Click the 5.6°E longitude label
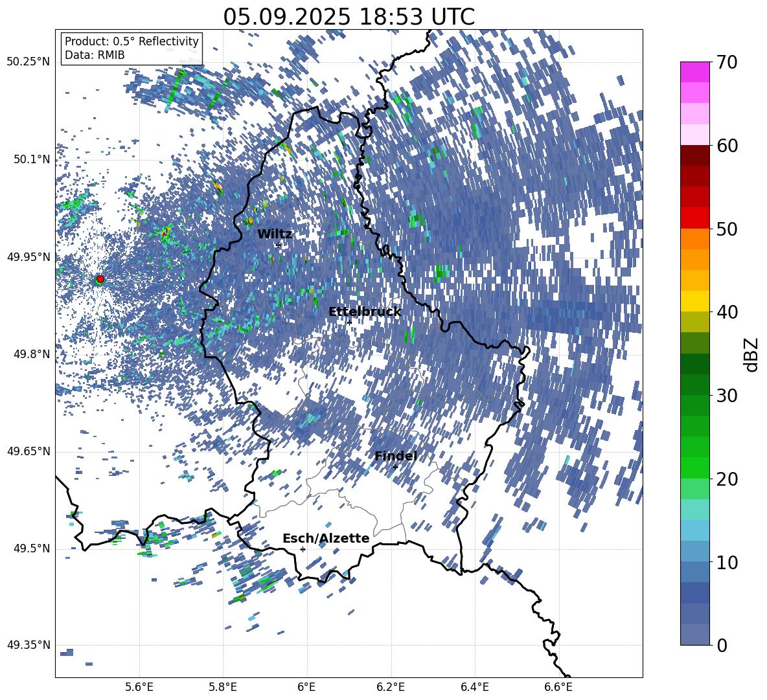Image resolution: width=767 pixels, height=700 pixels. click(139, 687)
